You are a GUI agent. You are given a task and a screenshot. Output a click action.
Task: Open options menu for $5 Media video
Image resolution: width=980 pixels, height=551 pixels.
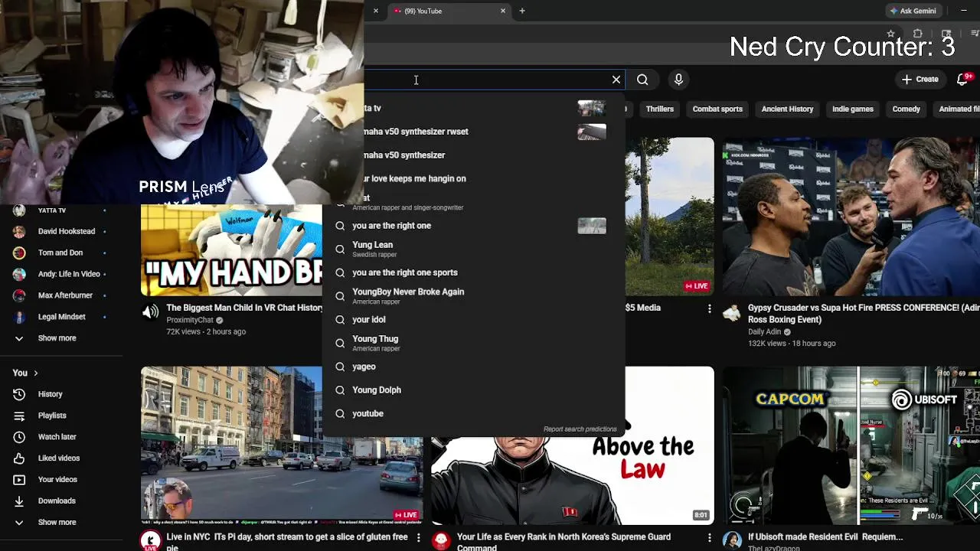pyautogui.click(x=709, y=308)
